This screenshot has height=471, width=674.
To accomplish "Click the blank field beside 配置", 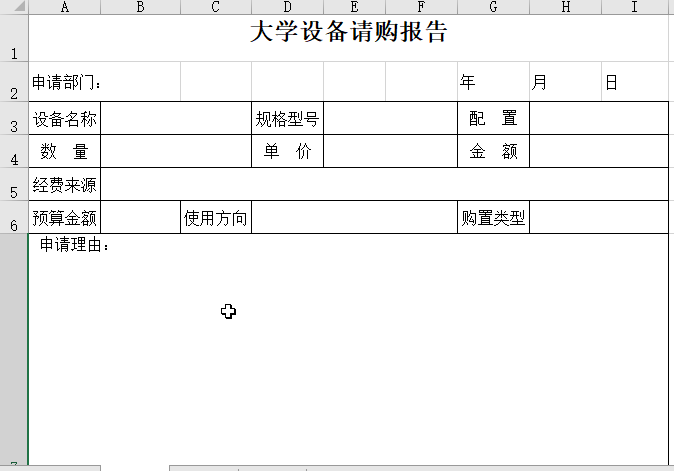I will [598, 119].
